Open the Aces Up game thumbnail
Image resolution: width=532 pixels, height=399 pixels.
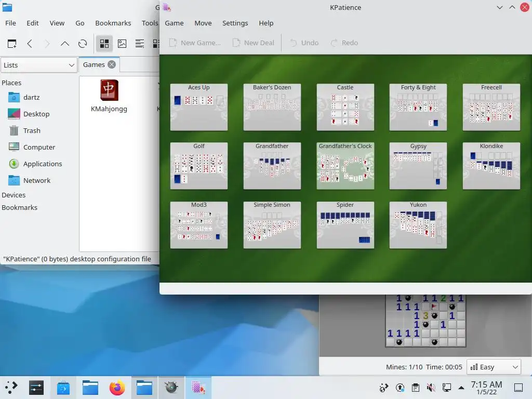pos(199,107)
